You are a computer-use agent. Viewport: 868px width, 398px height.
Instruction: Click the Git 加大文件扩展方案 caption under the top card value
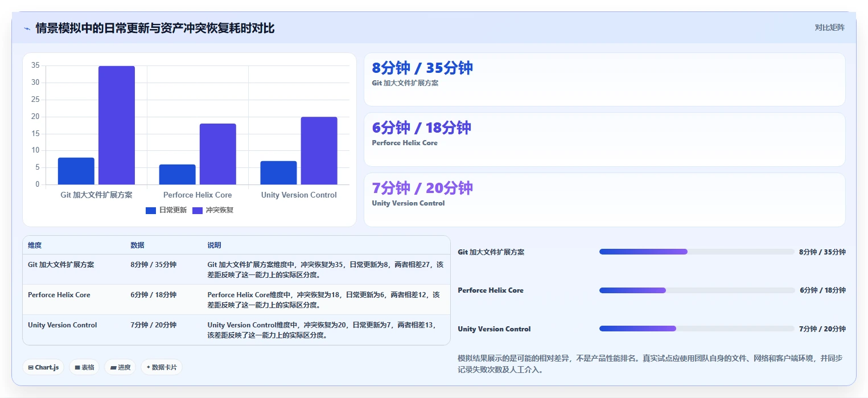click(405, 83)
